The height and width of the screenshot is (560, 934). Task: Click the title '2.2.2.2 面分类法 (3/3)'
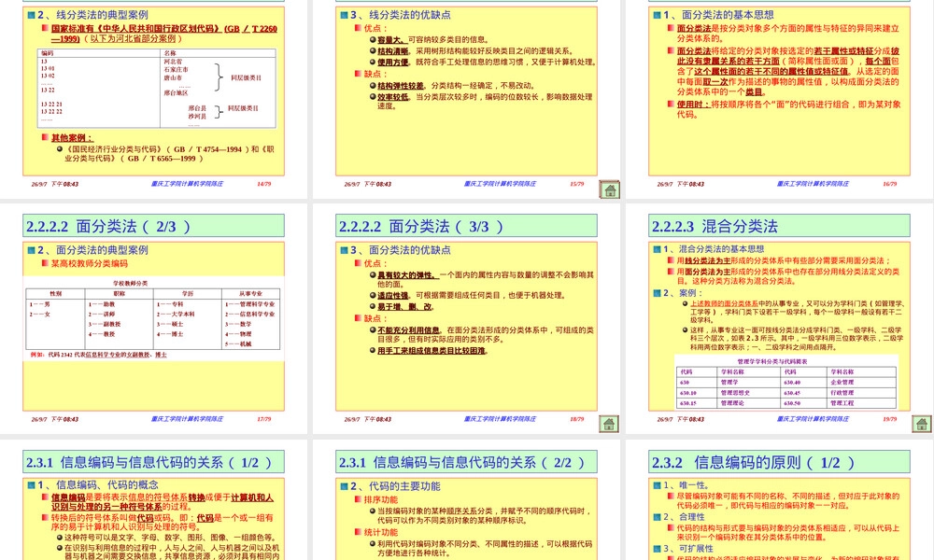[421, 226]
